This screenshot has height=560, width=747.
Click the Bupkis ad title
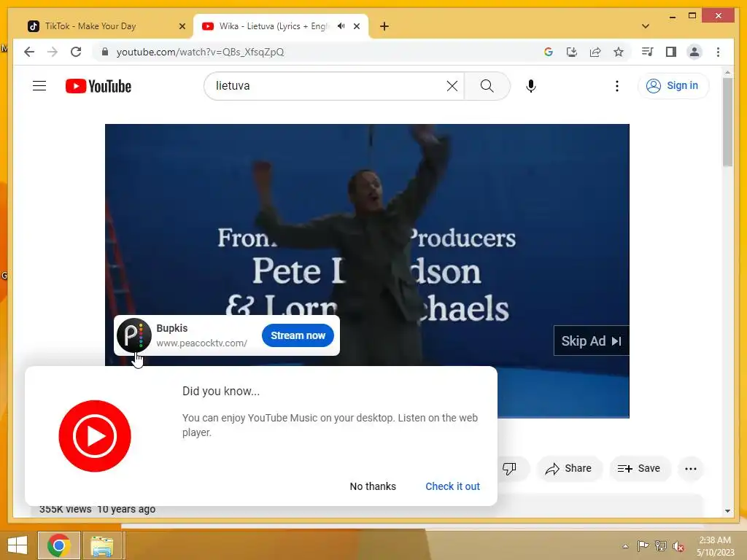(172, 328)
